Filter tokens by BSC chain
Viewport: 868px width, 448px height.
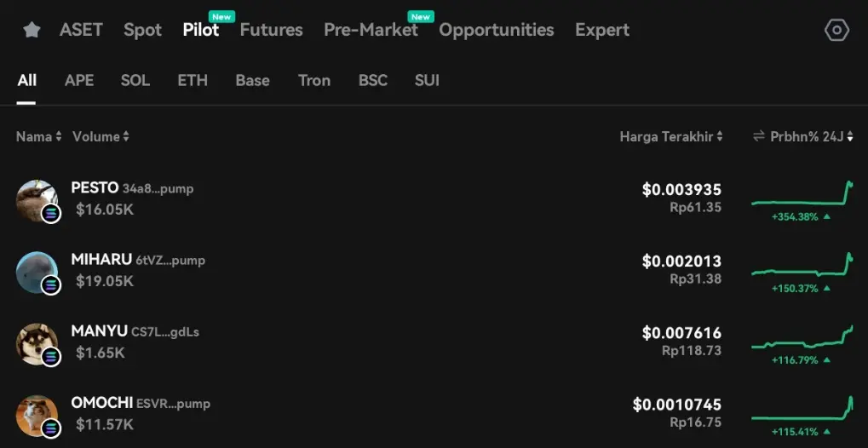click(373, 81)
